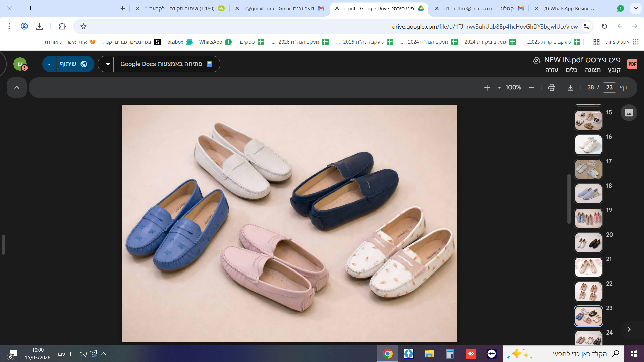Open the קובץ menu
Image resolution: width=644 pixels, height=362 pixels.
pyautogui.click(x=614, y=70)
